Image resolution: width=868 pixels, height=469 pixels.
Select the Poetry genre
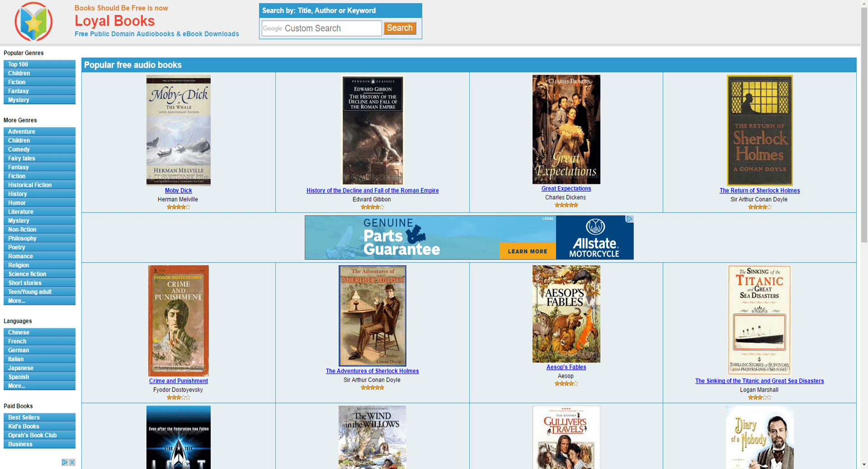pyautogui.click(x=39, y=247)
